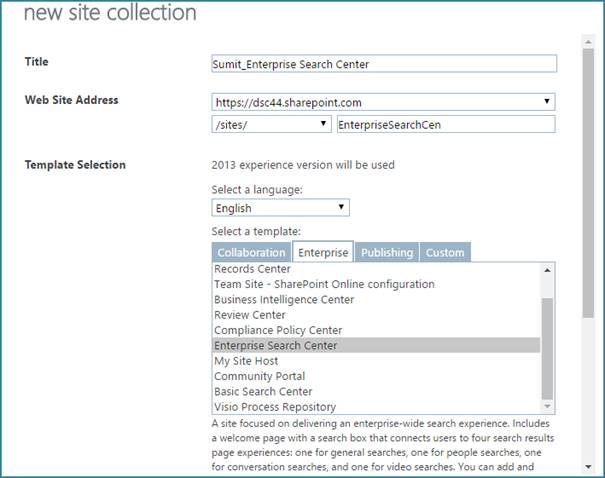Click dialog scrollbar down arrow
605x478 pixels.
tap(588, 467)
